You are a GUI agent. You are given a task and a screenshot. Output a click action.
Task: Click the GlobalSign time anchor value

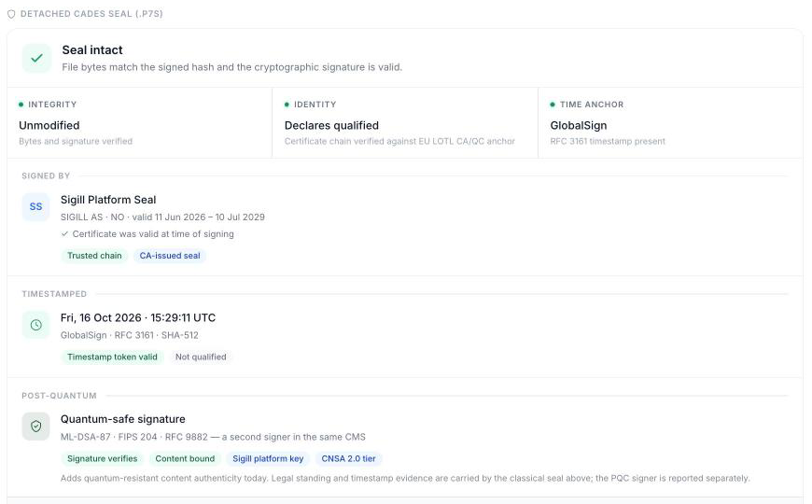click(579, 125)
